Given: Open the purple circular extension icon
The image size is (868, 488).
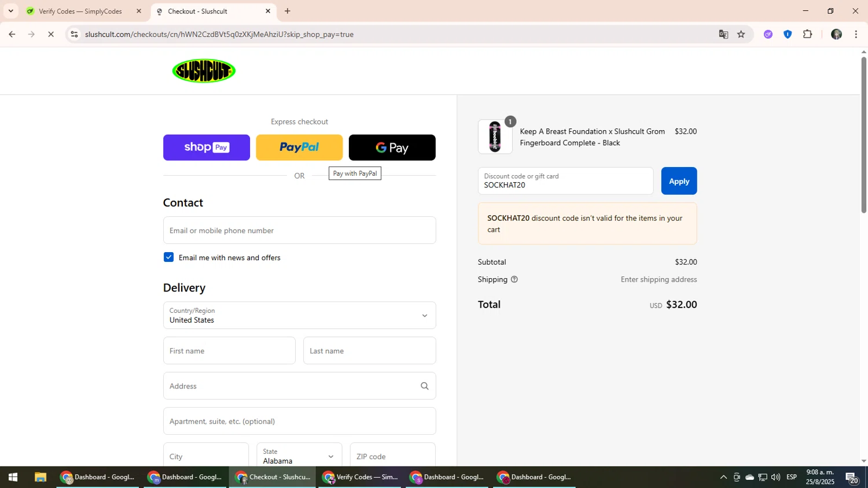Looking at the screenshot, I should pos(768,34).
